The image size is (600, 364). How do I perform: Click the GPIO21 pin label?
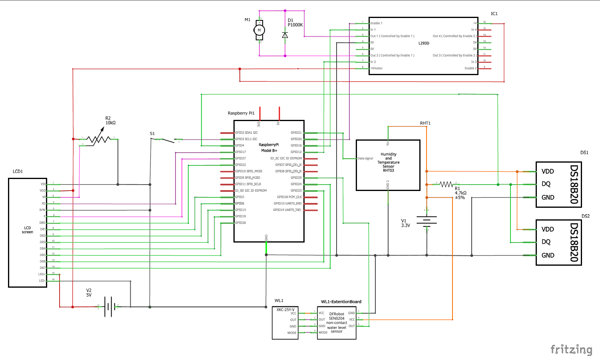pyautogui.click(x=296, y=133)
